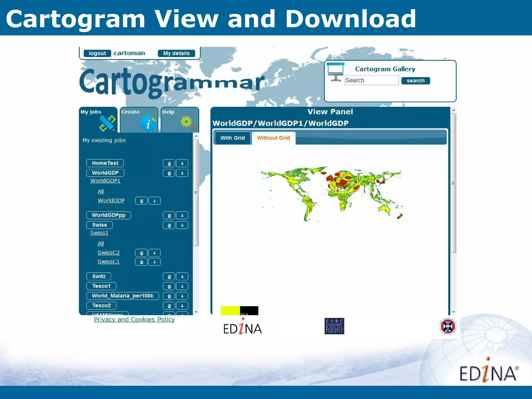Viewport: 532px width, 399px height.
Task: Delete the Tesco1 job
Action: [x=169, y=286]
